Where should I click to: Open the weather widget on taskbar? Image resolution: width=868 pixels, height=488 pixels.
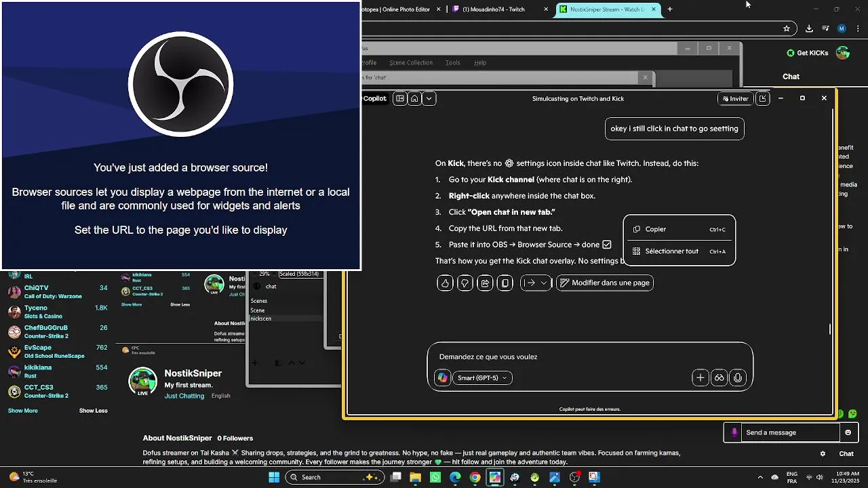click(33, 477)
